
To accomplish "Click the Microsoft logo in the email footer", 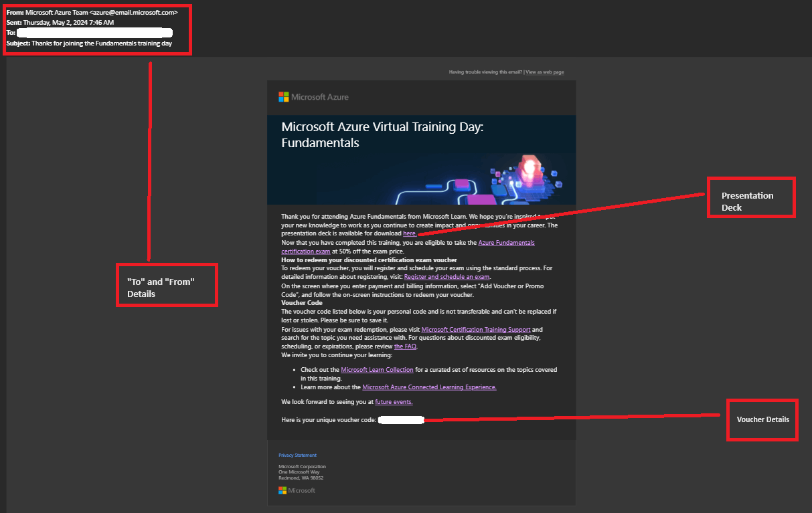I will coord(297,490).
